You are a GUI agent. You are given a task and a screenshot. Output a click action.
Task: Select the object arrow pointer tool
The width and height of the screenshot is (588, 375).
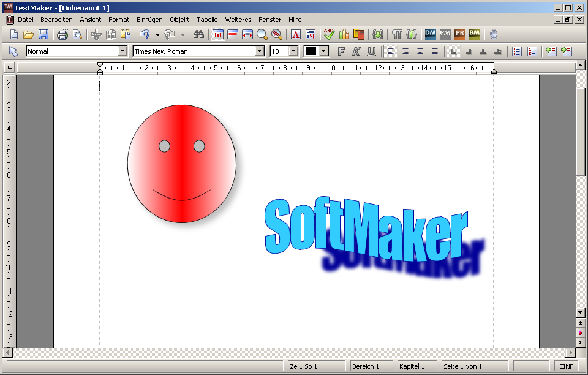pos(13,51)
